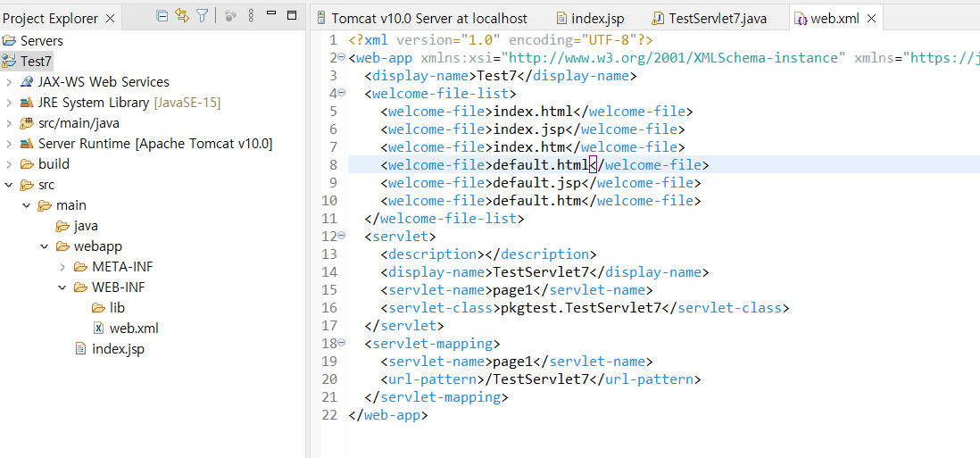The height and width of the screenshot is (458, 980).
Task: Maximize the Project Explorer view
Action: pyautogui.click(x=292, y=15)
